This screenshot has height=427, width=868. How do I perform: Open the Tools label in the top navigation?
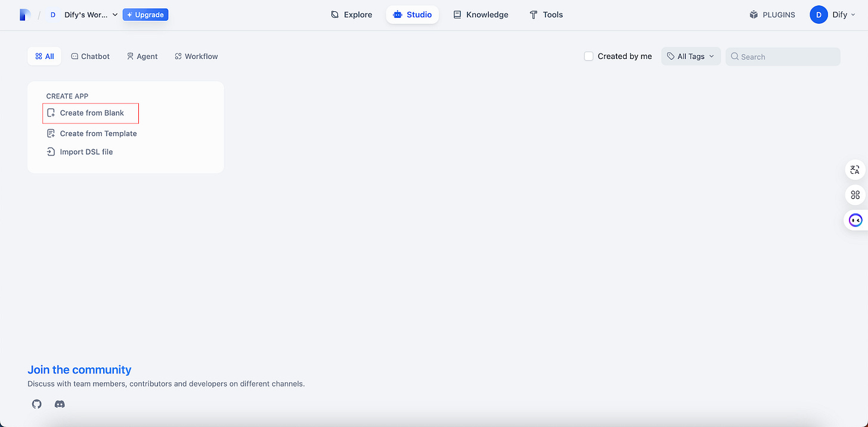pyautogui.click(x=553, y=15)
